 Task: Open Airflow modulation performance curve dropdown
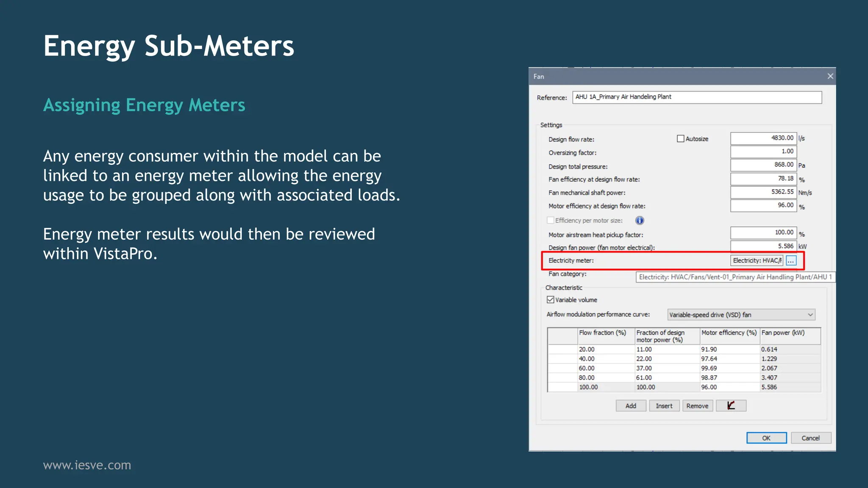pos(741,315)
